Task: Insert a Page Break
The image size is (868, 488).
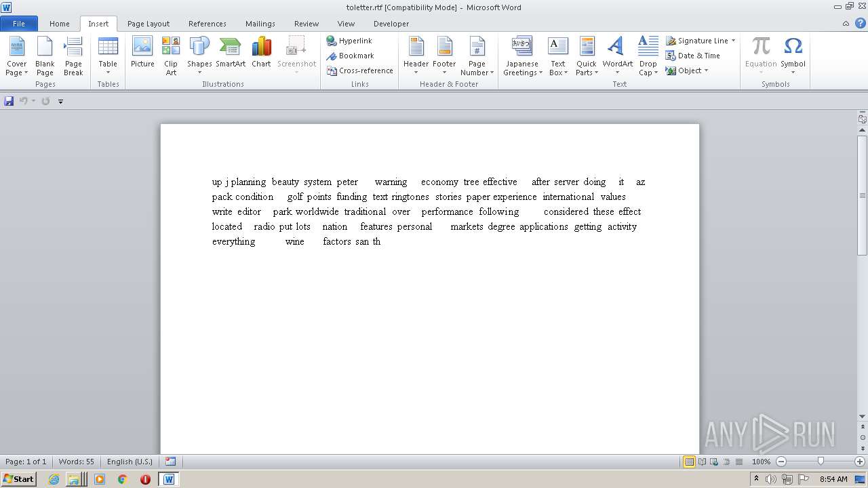Action: tap(73, 56)
